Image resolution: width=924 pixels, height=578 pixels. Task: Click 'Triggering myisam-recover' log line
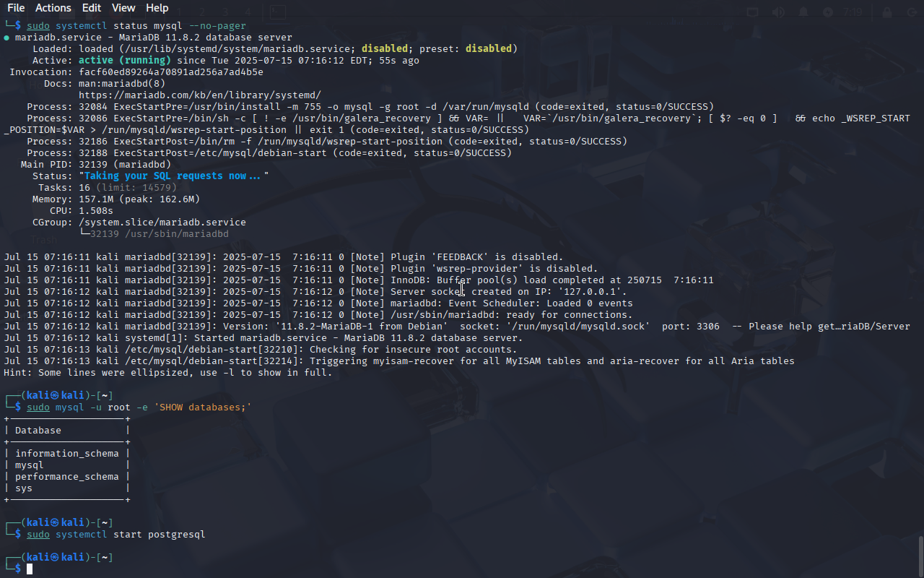(x=399, y=361)
